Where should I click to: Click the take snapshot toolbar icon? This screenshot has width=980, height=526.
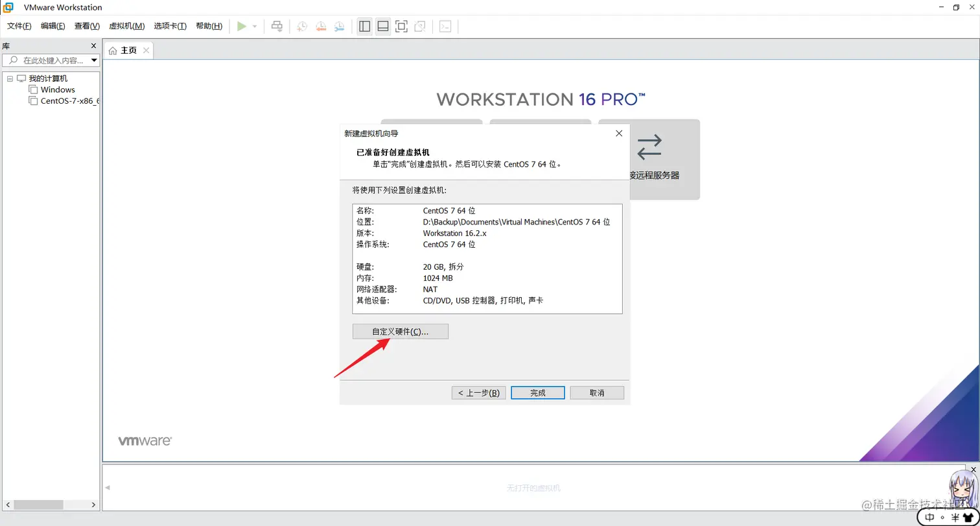point(302,26)
